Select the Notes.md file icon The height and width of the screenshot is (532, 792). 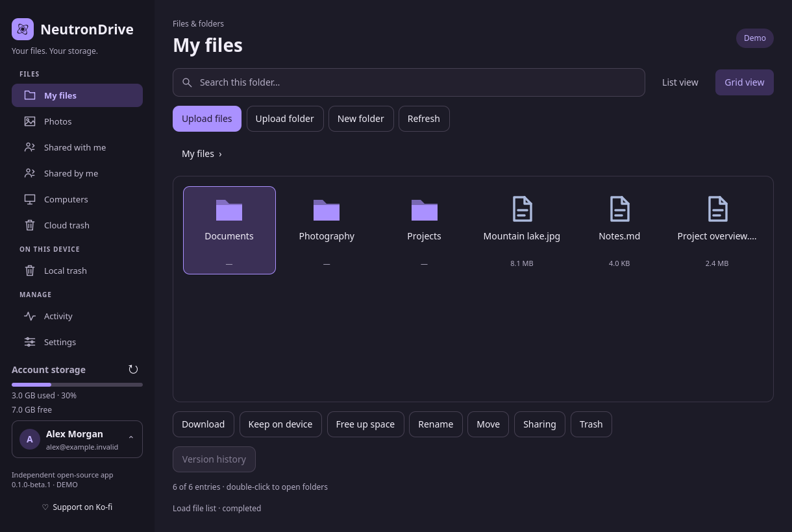pos(619,209)
